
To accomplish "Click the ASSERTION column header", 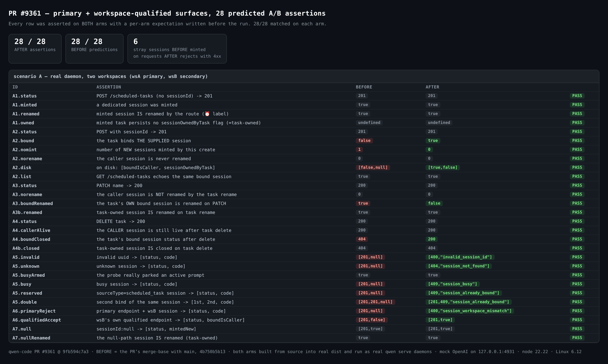I will 109,87.
